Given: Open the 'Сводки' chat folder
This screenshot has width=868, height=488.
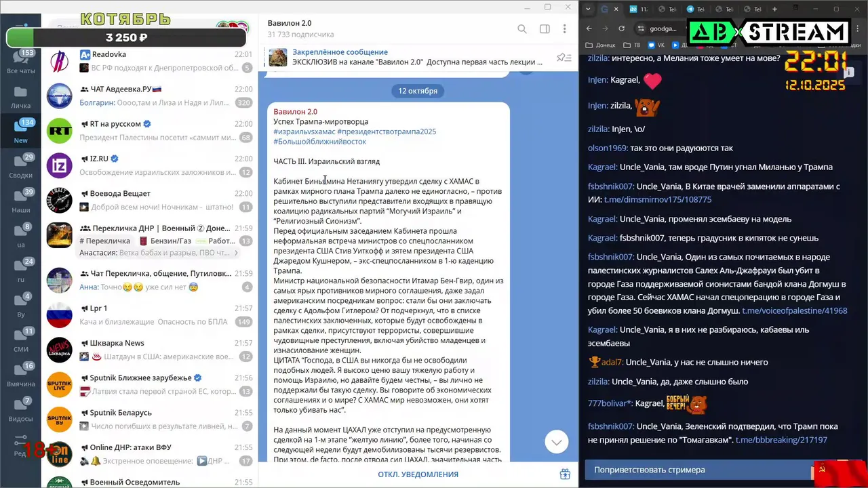Looking at the screenshot, I should 20,167.
